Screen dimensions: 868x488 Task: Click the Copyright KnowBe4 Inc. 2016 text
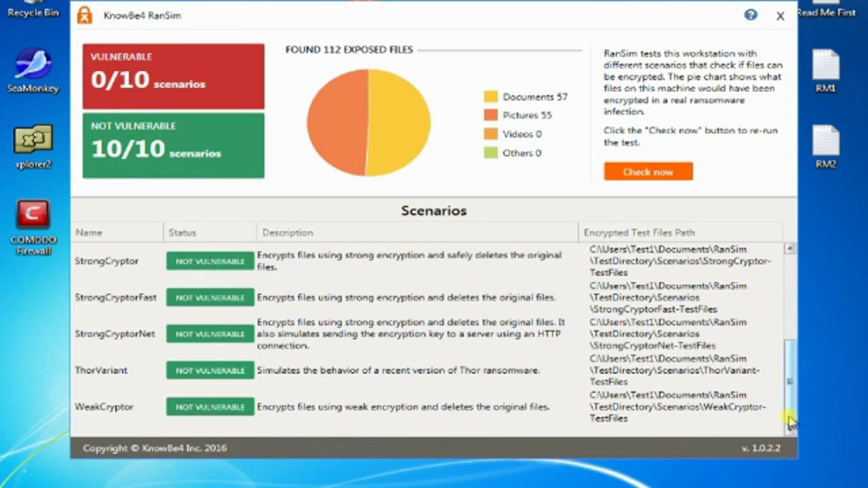point(155,448)
